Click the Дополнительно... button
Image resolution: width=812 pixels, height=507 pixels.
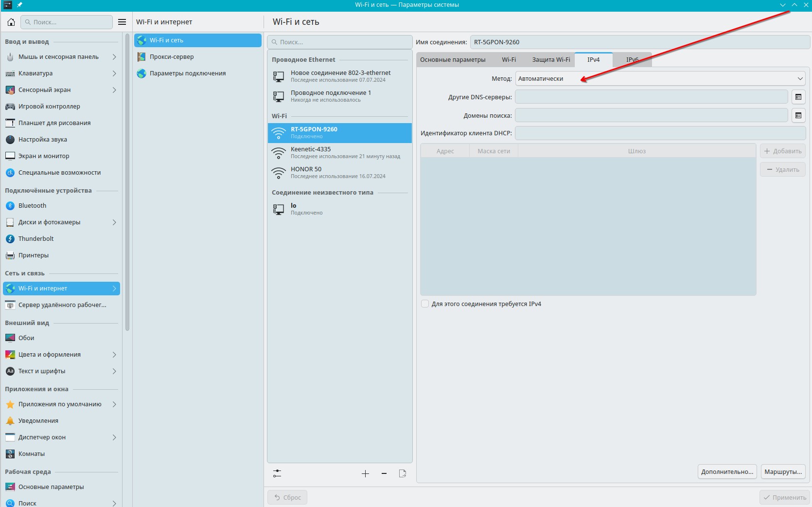(x=727, y=471)
